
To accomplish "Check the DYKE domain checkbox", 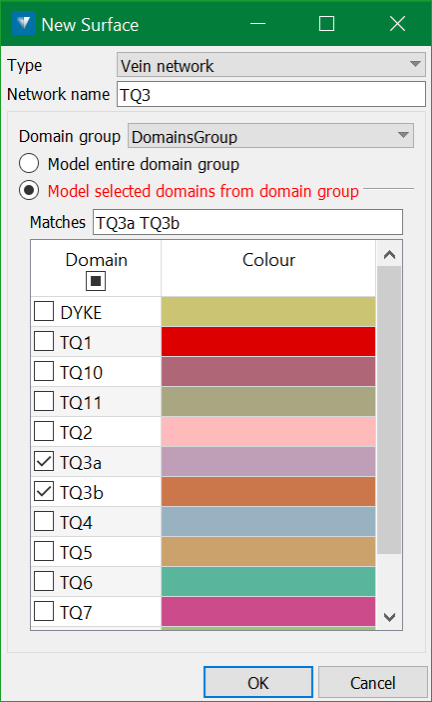I will tap(44, 311).
